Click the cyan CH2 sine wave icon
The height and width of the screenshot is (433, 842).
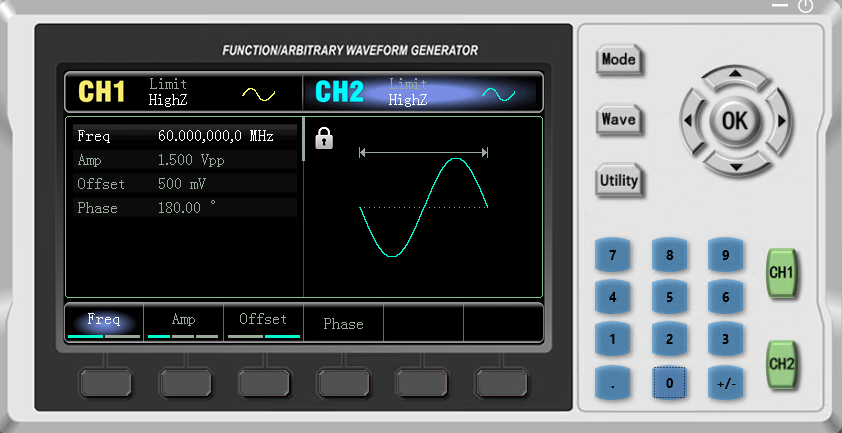point(498,95)
